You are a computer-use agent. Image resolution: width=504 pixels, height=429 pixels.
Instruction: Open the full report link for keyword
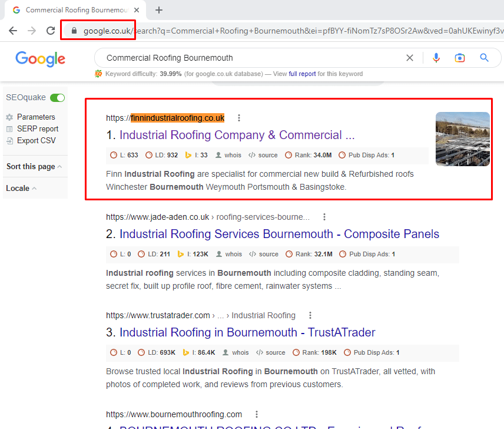[x=302, y=74]
